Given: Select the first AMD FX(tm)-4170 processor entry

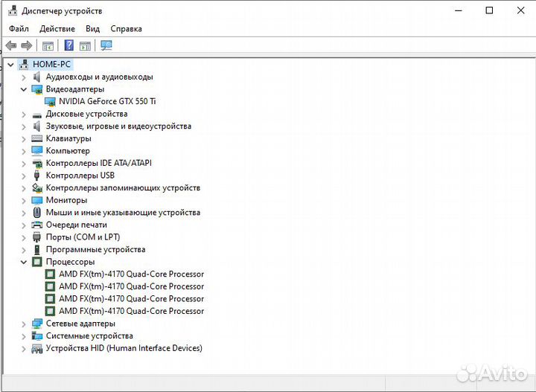Looking at the screenshot, I should pyautogui.click(x=131, y=274).
